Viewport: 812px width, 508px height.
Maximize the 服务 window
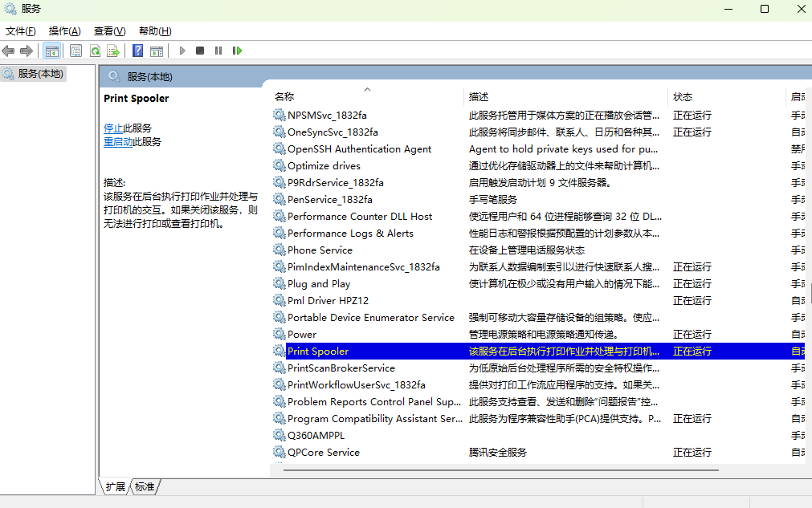765,9
